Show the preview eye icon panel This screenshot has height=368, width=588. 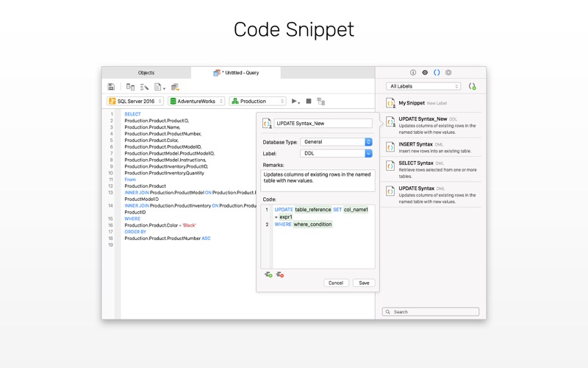click(425, 73)
